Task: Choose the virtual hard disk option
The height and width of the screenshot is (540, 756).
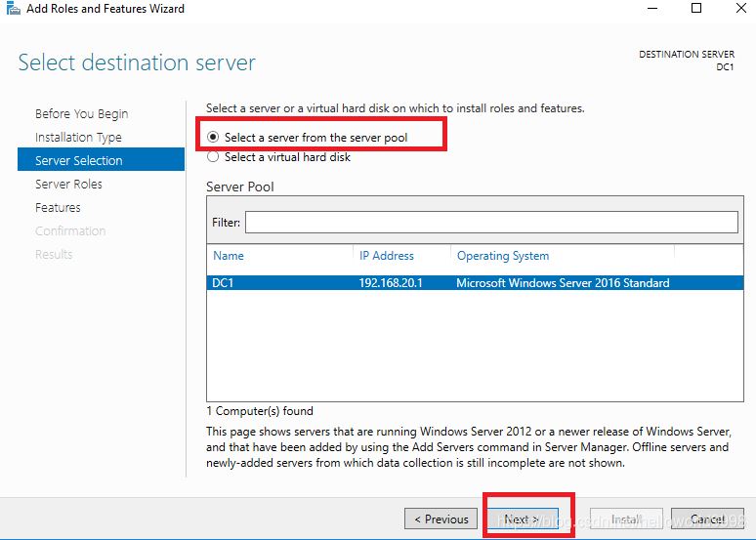Action: pos(214,157)
